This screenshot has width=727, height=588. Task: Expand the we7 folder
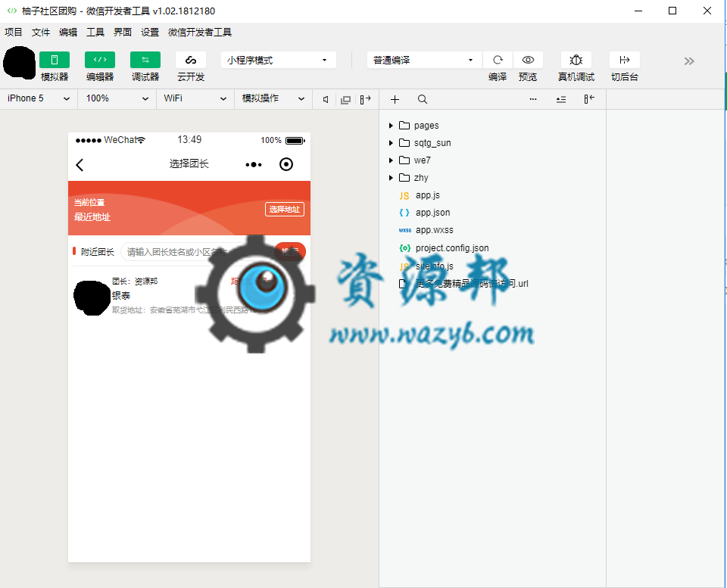(391, 160)
